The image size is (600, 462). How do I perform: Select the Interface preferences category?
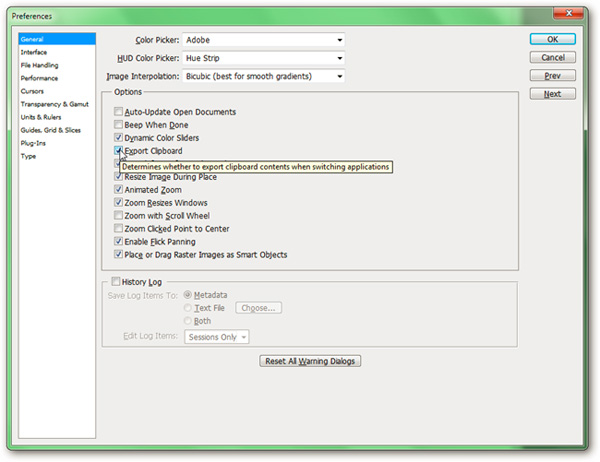(x=34, y=52)
